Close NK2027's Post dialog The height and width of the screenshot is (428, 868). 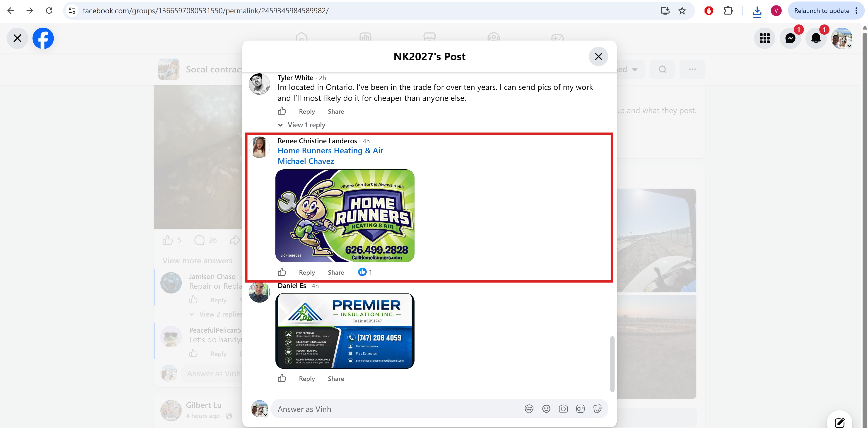[598, 57]
